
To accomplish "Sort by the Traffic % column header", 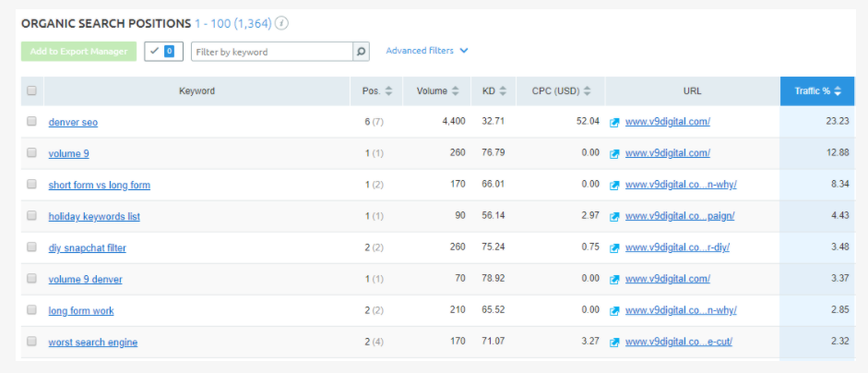I will pyautogui.click(x=817, y=91).
